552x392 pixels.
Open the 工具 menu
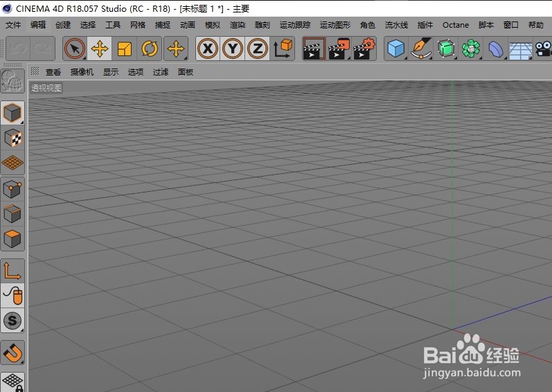point(113,25)
